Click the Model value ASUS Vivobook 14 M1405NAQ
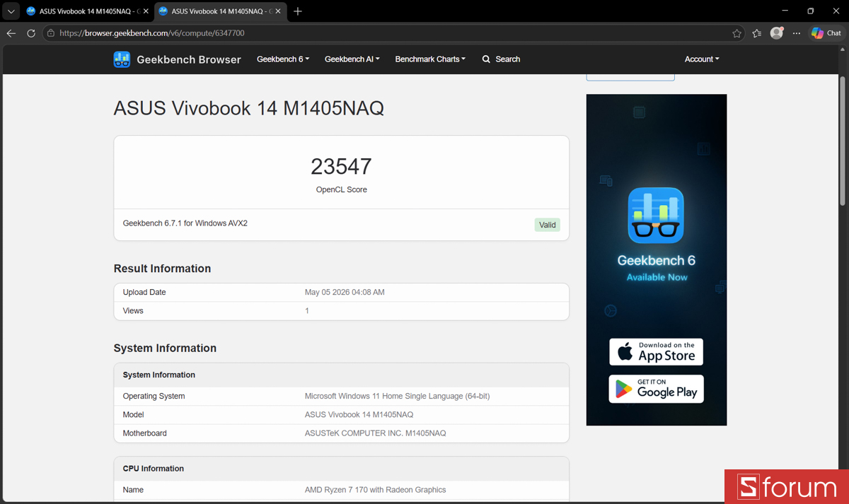849x504 pixels. (359, 414)
